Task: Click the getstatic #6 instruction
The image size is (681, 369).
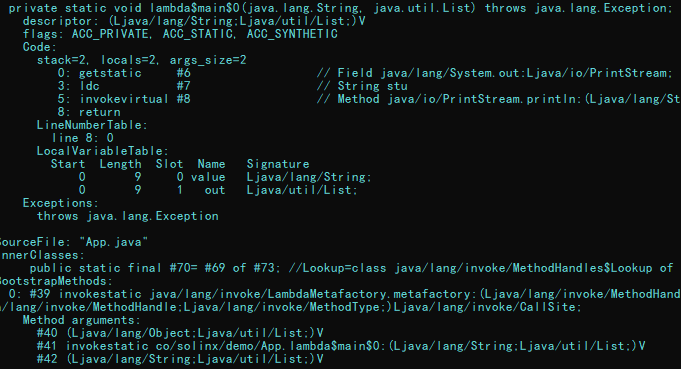Action: click(124, 73)
